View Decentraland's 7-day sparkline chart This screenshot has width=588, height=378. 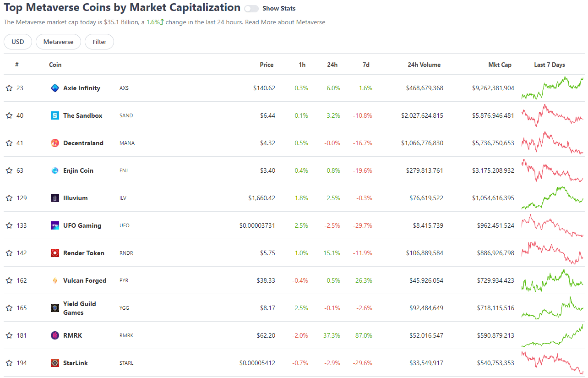click(x=553, y=143)
